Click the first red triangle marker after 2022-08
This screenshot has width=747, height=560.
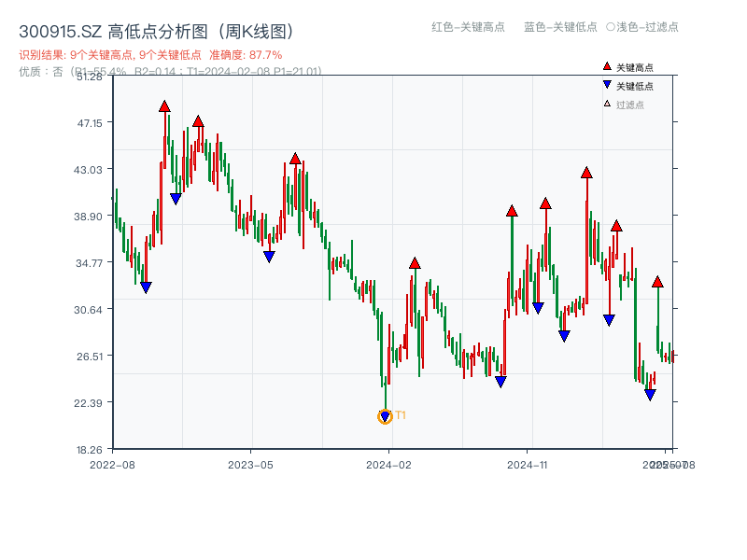coord(165,105)
